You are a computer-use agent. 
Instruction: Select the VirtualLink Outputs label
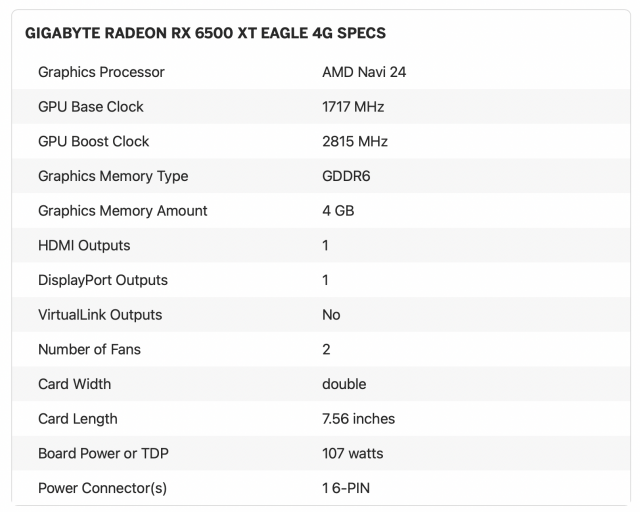(x=100, y=315)
